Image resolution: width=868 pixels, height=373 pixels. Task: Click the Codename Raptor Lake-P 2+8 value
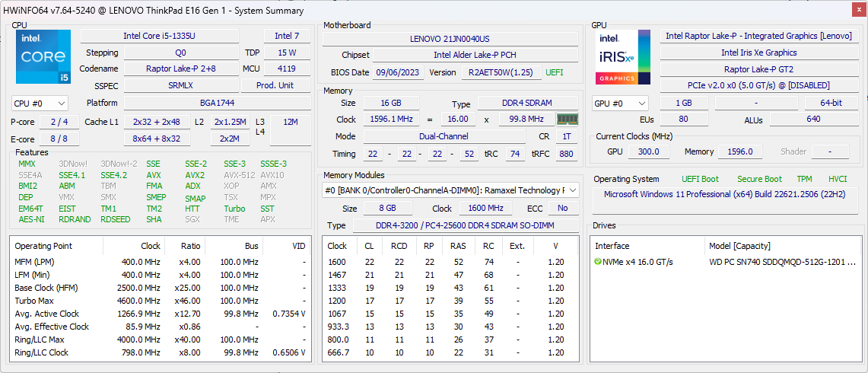point(181,69)
